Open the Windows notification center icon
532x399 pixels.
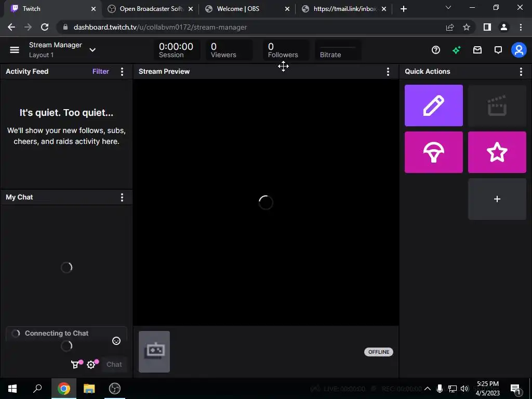(x=515, y=389)
